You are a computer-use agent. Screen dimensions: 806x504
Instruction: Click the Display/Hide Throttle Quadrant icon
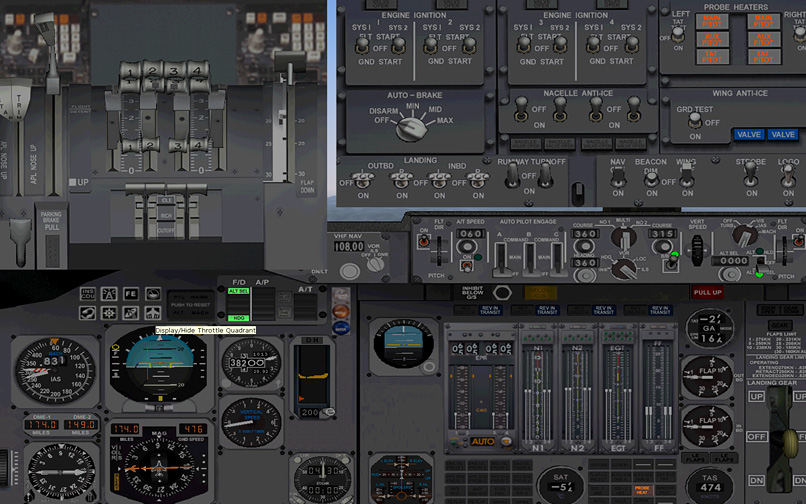tap(153, 313)
